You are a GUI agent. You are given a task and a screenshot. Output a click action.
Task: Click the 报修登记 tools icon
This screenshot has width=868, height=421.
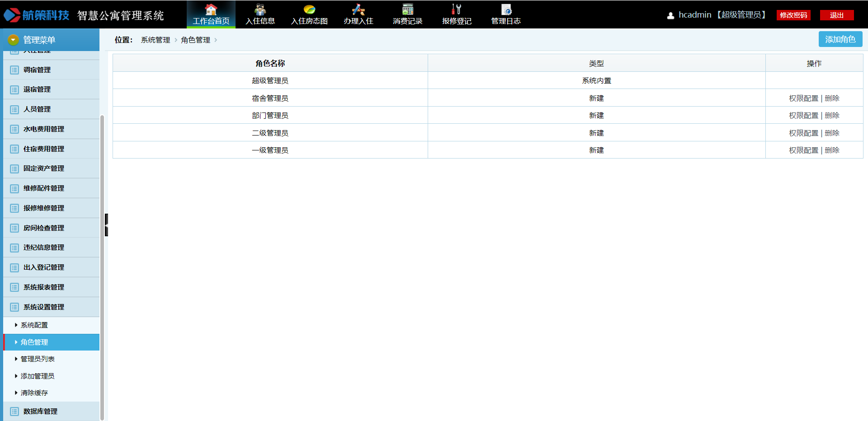457,9
